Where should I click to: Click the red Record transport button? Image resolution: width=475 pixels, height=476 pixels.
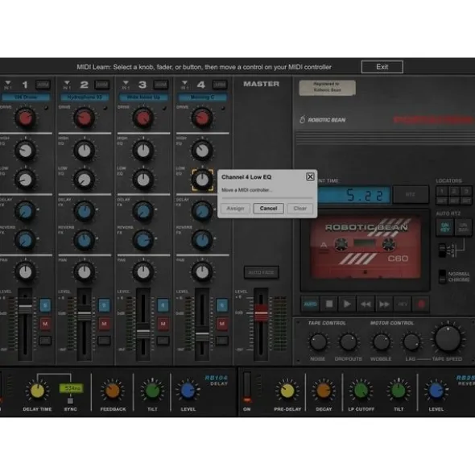421,304
